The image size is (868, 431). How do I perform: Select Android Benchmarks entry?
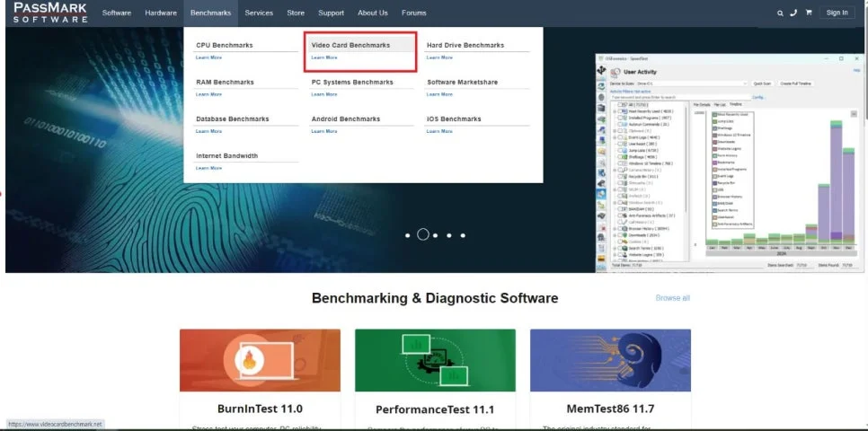pyautogui.click(x=345, y=119)
